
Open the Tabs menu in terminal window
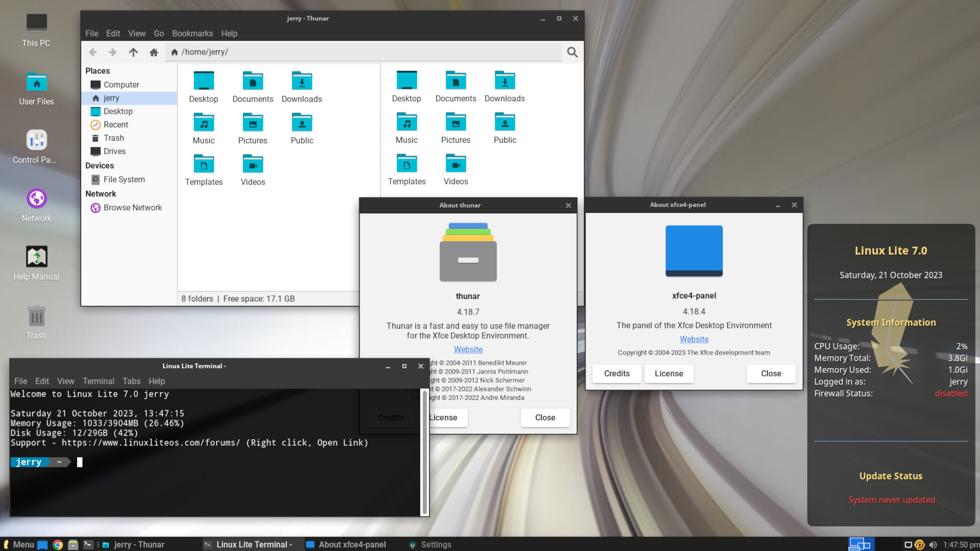(131, 381)
